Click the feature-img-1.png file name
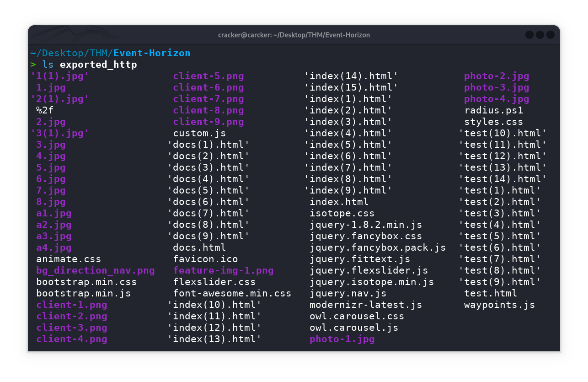Screen dimensions: 588x382 point(223,270)
